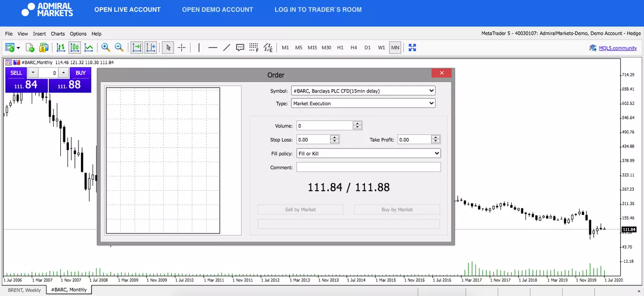The width and height of the screenshot is (644, 296).
Task: Toggle chart auto scroll to end
Action: tap(137, 47)
